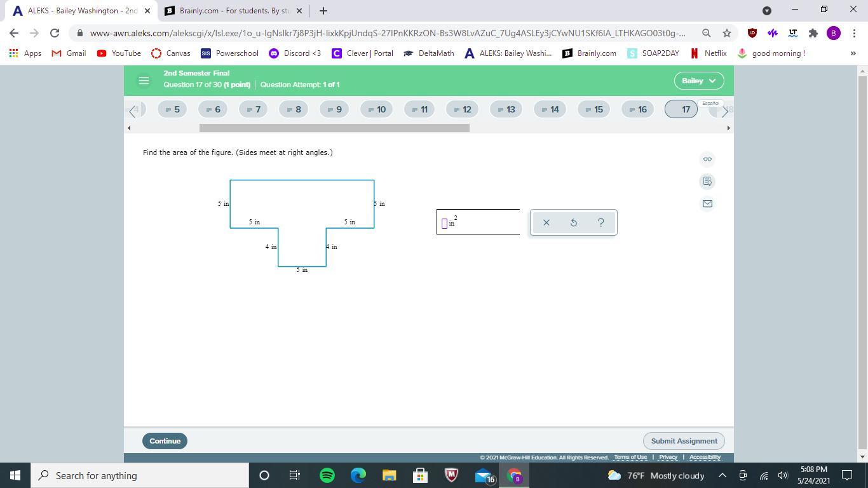The height and width of the screenshot is (488, 868).
Task: Go to previous questions with left chevron
Action: point(132,111)
